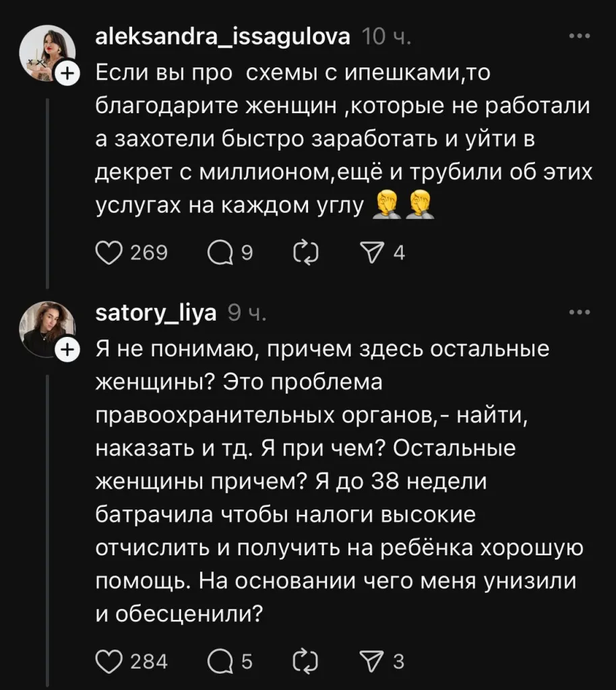Open aleksandra_issagulova's profile from username

223,36
